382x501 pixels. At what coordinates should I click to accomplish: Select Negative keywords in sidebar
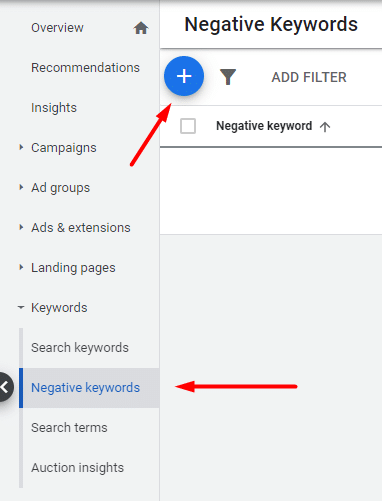[x=85, y=388]
